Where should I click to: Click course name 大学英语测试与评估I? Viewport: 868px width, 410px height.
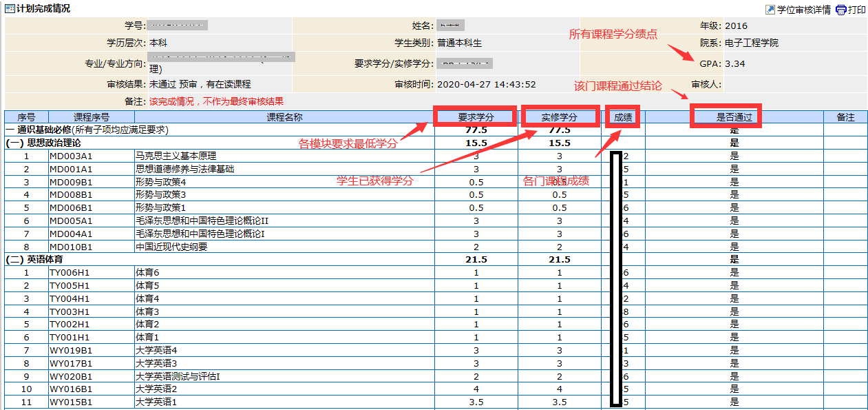178,376
